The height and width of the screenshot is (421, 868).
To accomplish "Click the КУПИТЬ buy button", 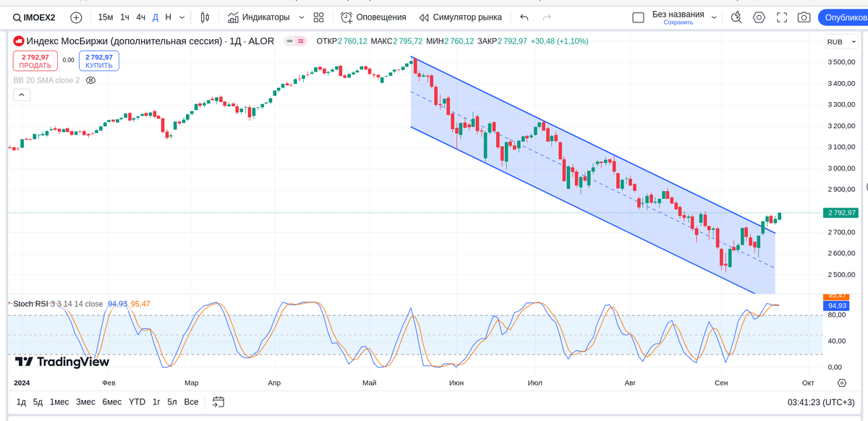I will pos(100,61).
